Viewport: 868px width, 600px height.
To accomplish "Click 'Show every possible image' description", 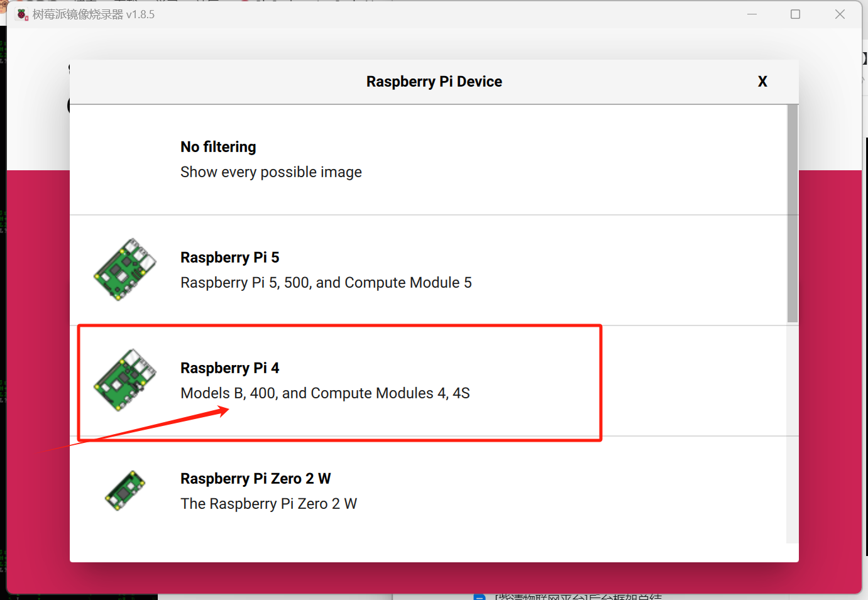I will [x=271, y=172].
